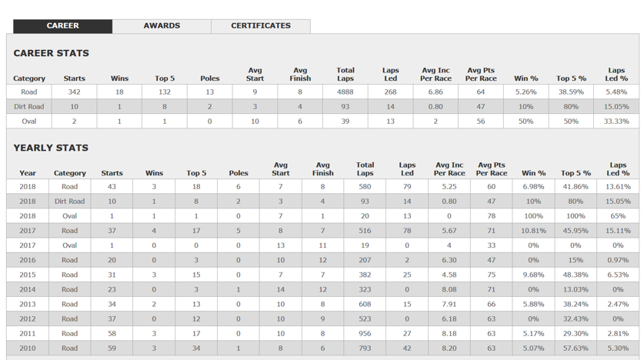Click the 57.63% top 5 percentage
The height and width of the screenshot is (360, 644).
(576, 348)
